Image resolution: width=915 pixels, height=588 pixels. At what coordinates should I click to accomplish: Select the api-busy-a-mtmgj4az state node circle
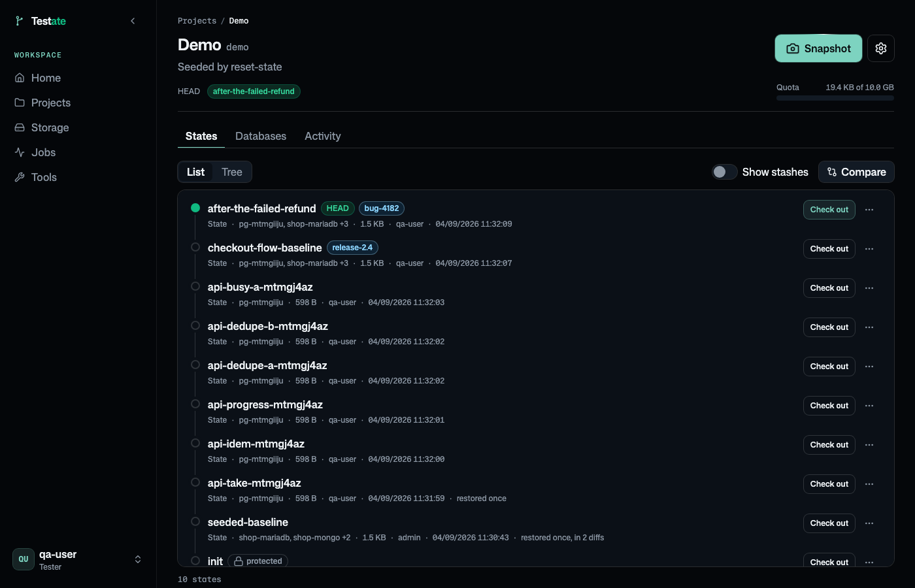click(195, 286)
